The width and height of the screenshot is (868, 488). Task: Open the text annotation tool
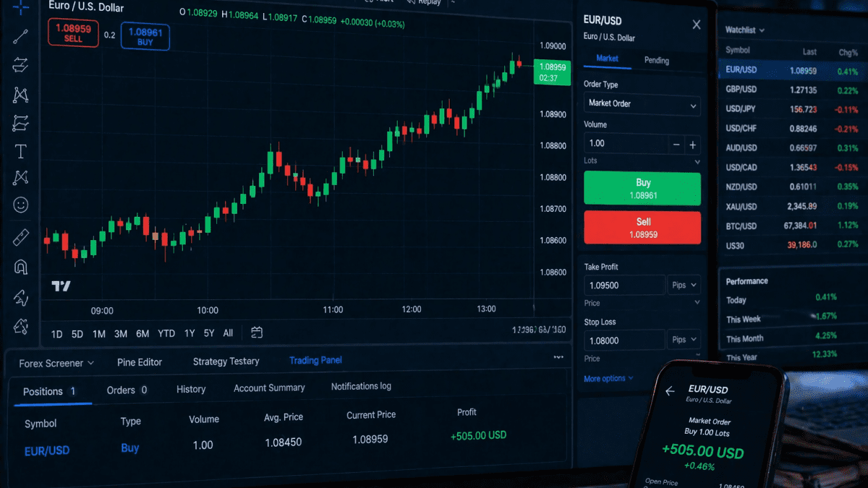pos(20,151)
